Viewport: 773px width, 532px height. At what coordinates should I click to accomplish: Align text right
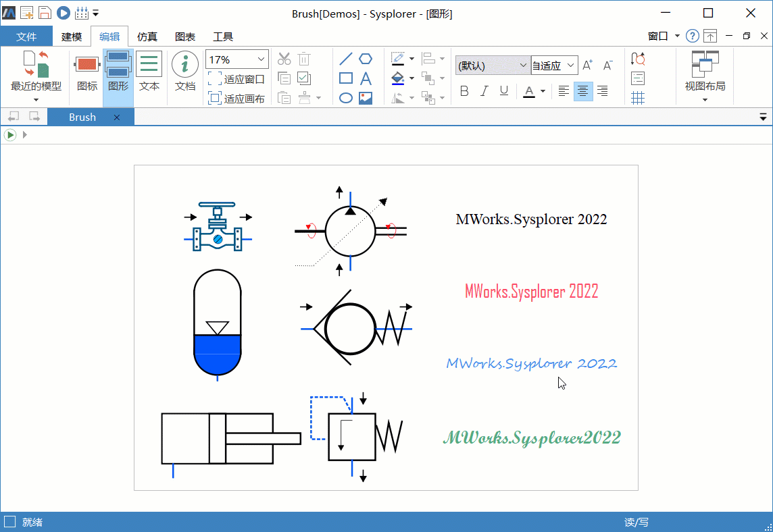603,91
